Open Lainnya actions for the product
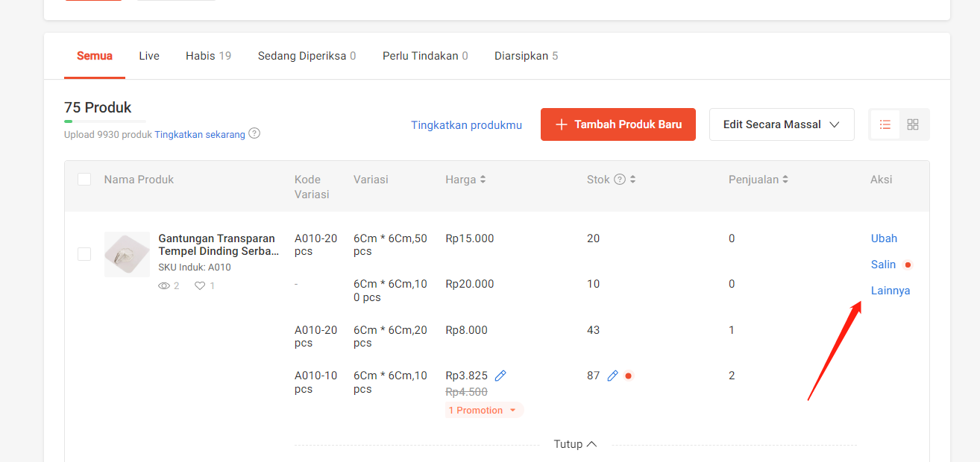This screenshot has height=462, width=980. [891, 291]
